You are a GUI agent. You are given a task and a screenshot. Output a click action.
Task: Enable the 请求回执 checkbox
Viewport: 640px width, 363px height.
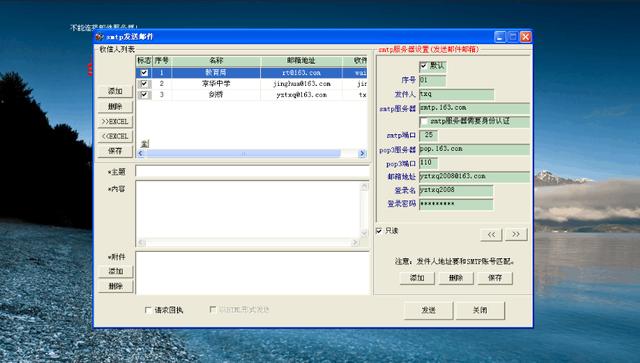pos(148,310)
